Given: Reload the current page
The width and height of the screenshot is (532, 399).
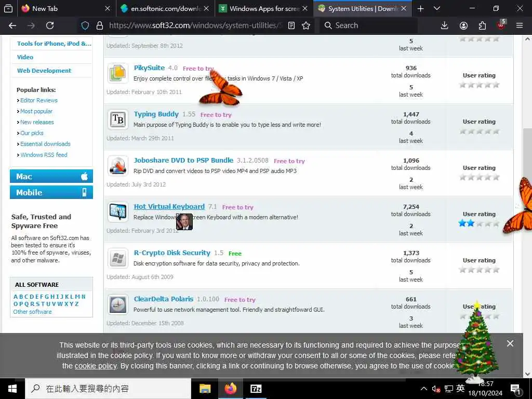Looking at the screenshot, I should 50,25.
